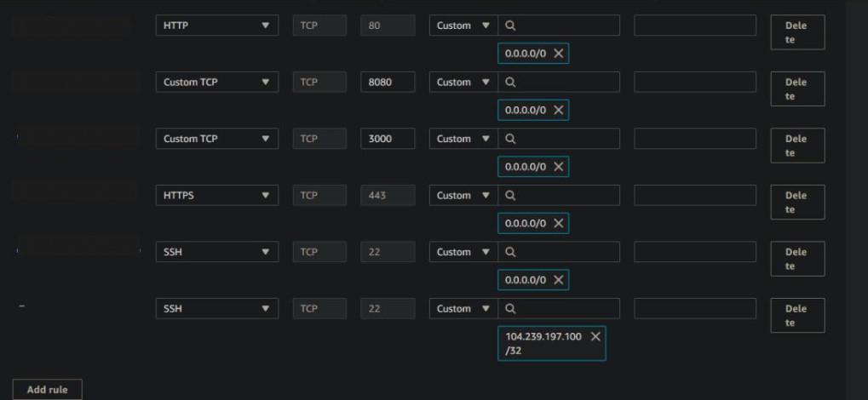Delete the HTTP port 80 rule
Screen dimensions: 868x400
796,32
